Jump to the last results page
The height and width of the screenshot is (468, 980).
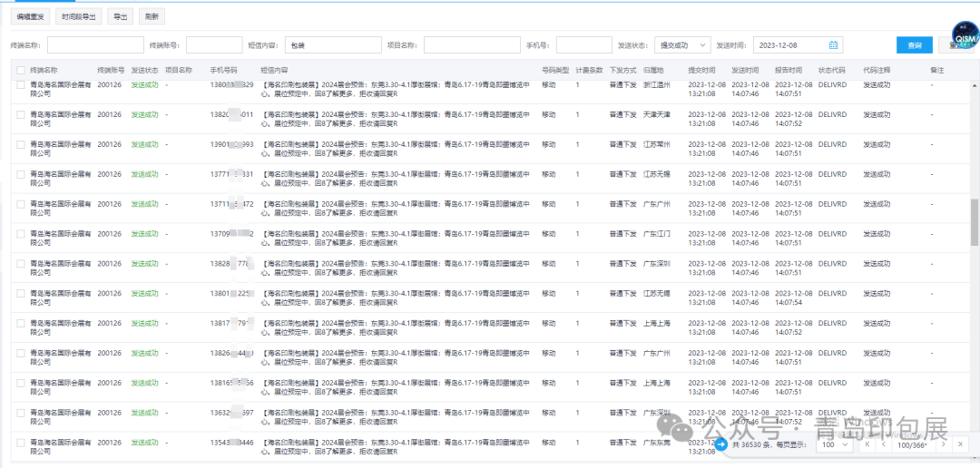(x=961, y=445)
